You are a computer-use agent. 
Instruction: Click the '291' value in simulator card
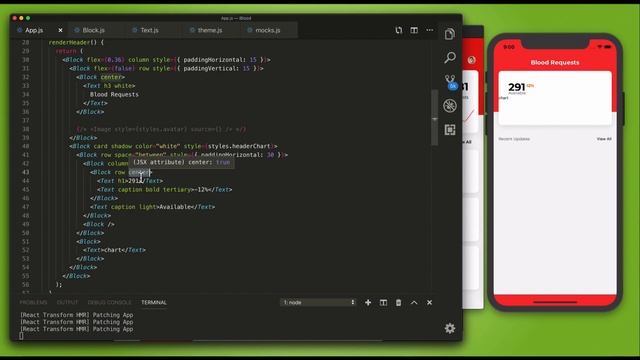click(x=516, y=87)
